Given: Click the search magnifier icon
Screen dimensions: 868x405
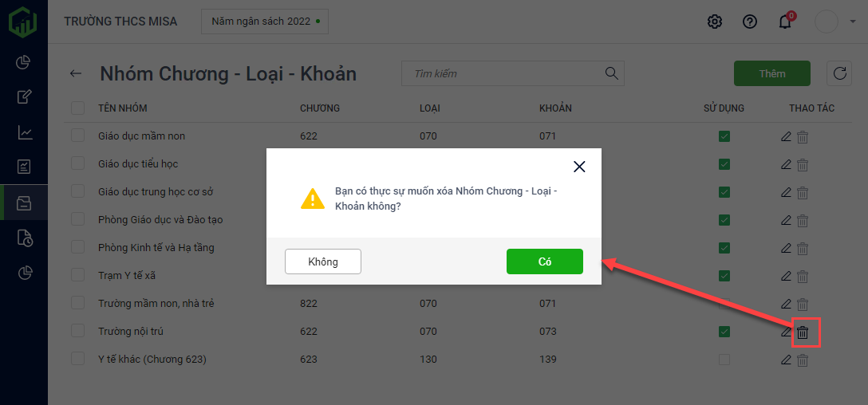Looking at the screenshot, I should (x=612, y=73).
